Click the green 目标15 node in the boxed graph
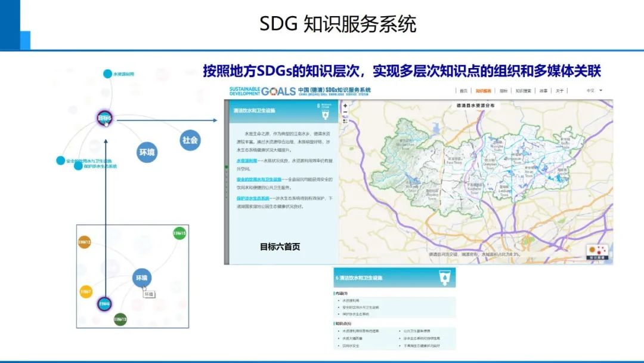 (x=179, y=233)
